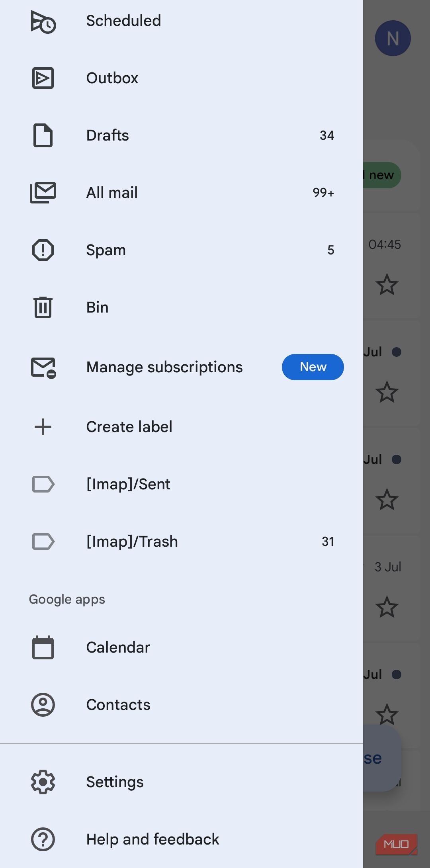Open the Scheduled folder icon

coord(43,22)
